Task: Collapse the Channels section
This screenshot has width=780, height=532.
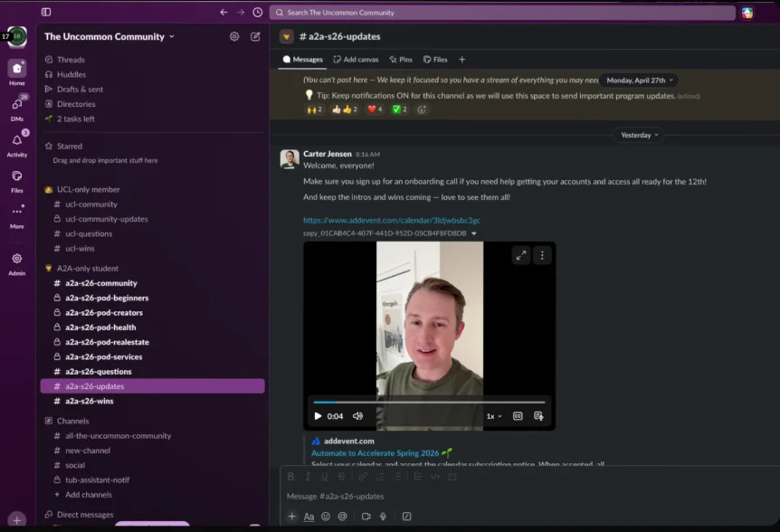Action: [72, 421]
